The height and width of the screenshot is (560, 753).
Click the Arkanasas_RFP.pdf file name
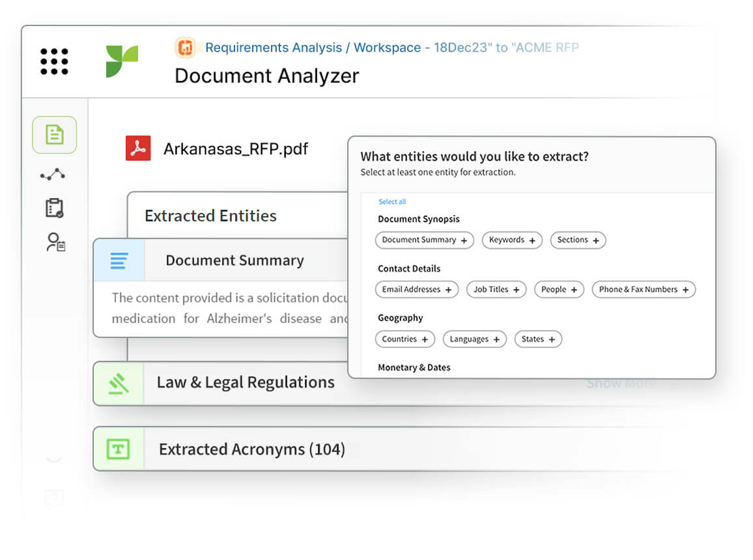pyautogui.click(x=236, y=149)
